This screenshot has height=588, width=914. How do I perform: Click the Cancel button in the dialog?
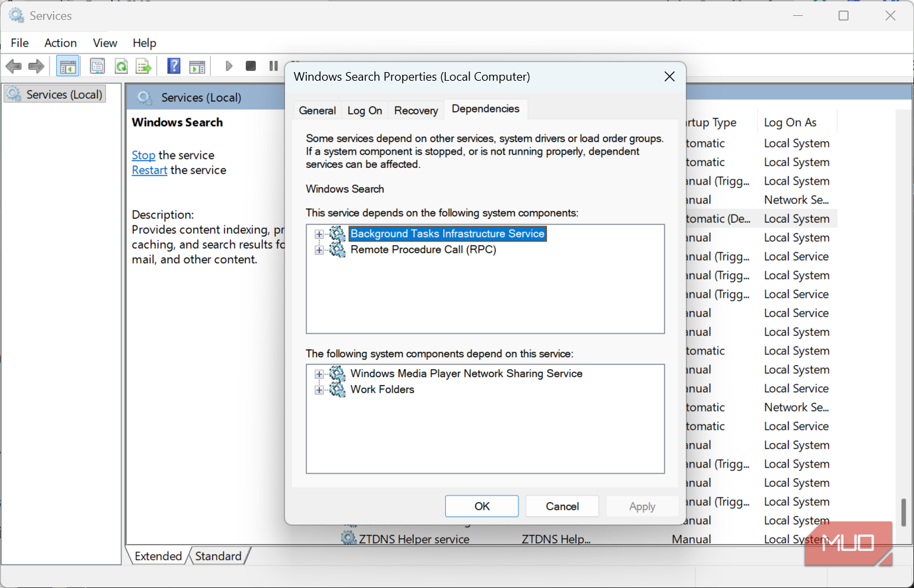pos(562,506)
